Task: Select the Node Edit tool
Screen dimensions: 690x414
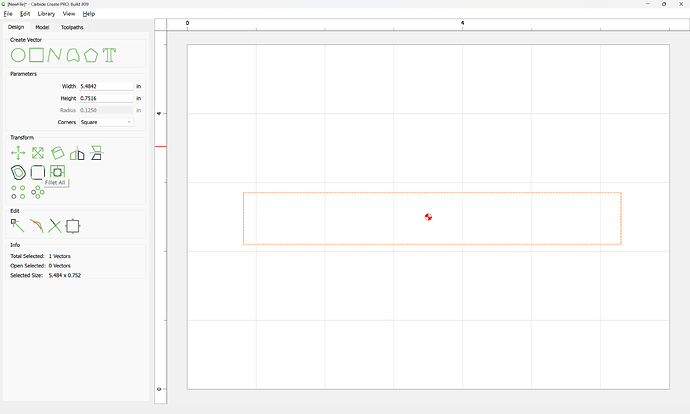Action: pos(18,226)
